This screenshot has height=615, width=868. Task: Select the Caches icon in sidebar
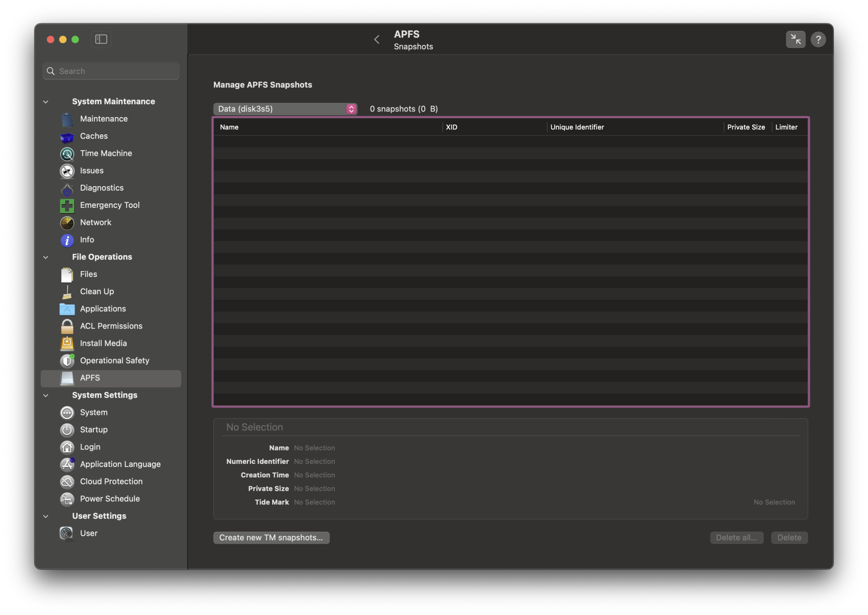point(67,137)
